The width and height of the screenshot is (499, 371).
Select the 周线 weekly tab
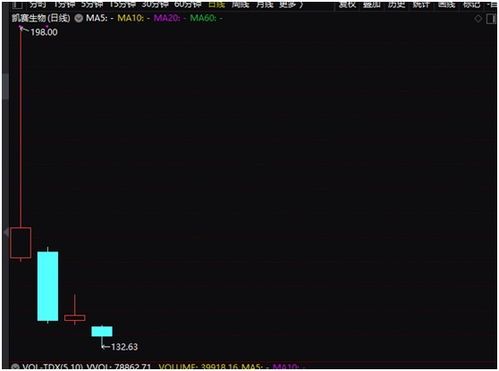point(241,5)
